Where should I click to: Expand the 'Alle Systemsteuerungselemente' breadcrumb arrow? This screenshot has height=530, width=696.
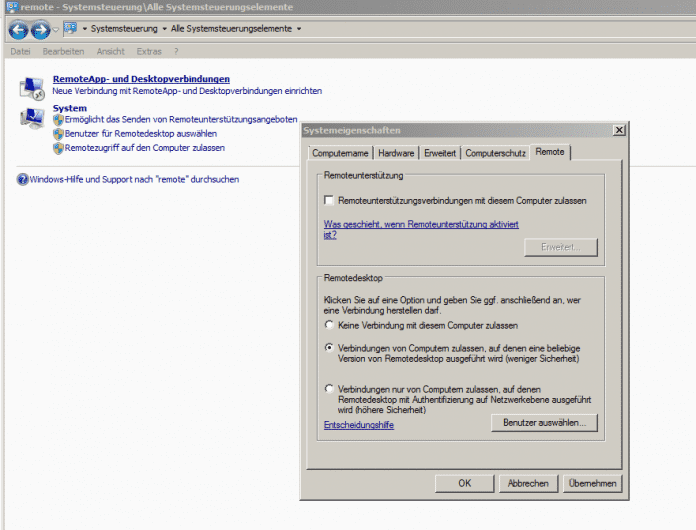point(298,29)
